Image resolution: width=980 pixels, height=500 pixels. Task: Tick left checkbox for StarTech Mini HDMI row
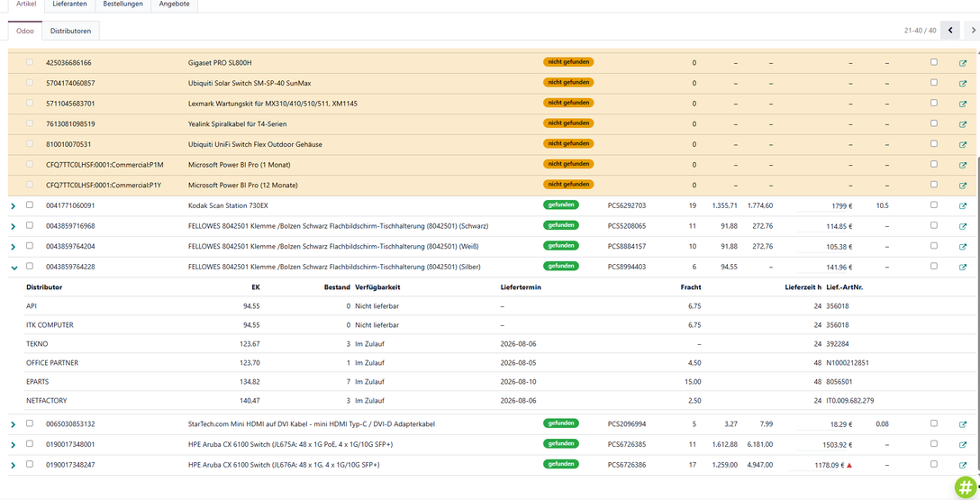(x=30, y=423)
